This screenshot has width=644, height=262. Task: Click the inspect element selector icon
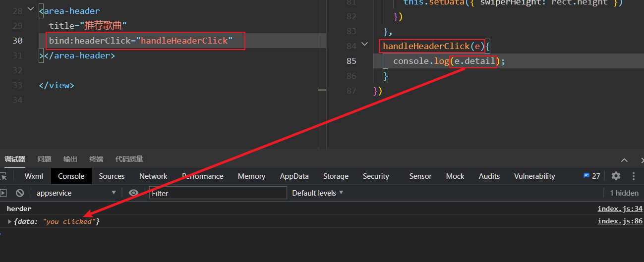tap(3, 176)
